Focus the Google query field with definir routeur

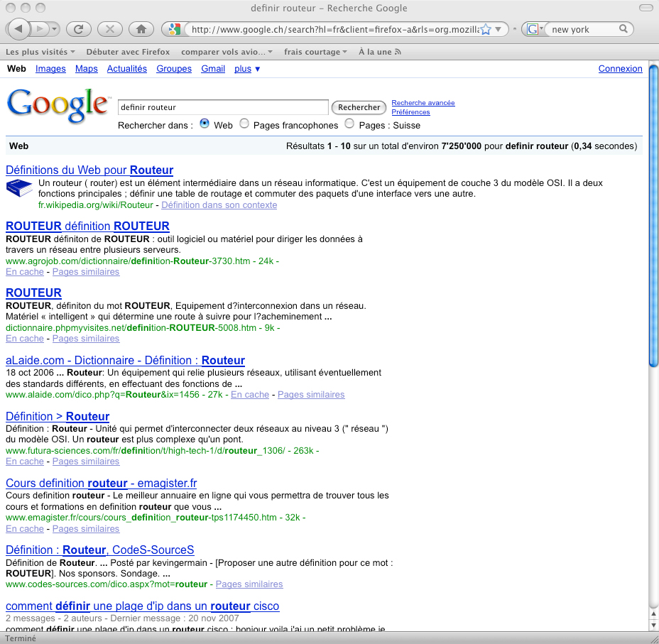[223, 107]
